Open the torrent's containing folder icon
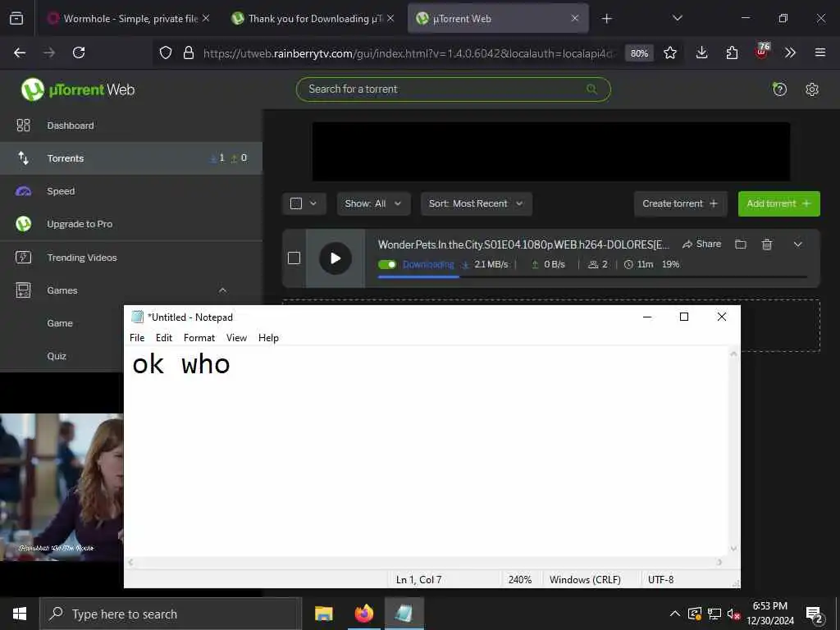This screenshot has width=840, height=630. [x=741, y=244]
